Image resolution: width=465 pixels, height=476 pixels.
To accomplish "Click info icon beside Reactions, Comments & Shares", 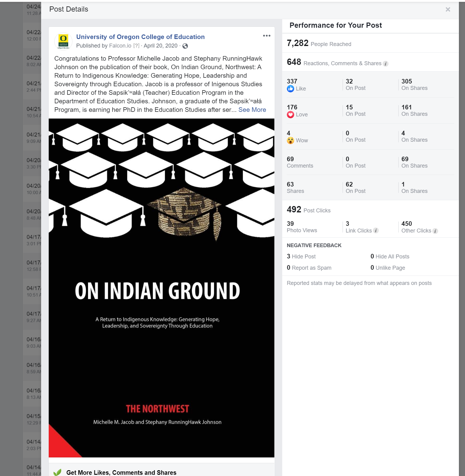I will pyautogui.click(x=386, y=64).
